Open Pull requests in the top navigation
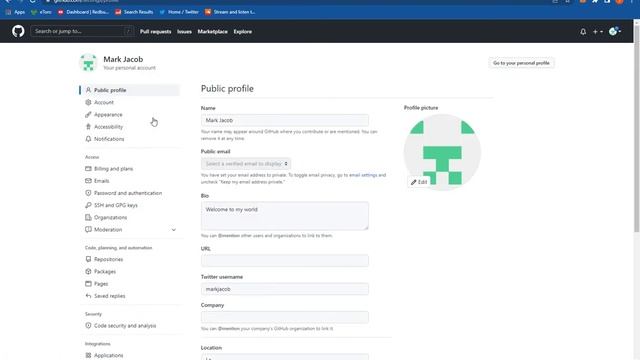This screenshot has width=640, height=360. click(x=156, y=31)
